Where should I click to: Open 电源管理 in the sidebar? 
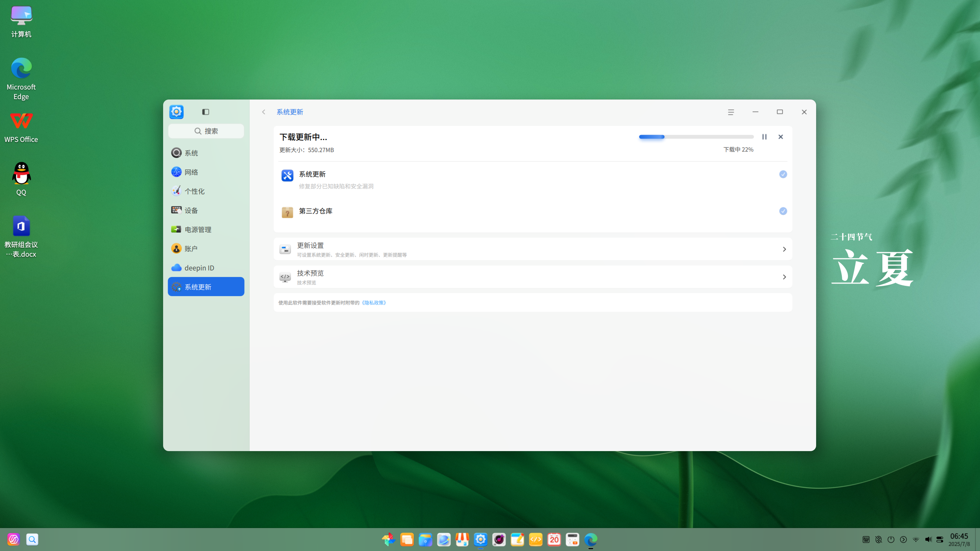(x=206, y=229)
